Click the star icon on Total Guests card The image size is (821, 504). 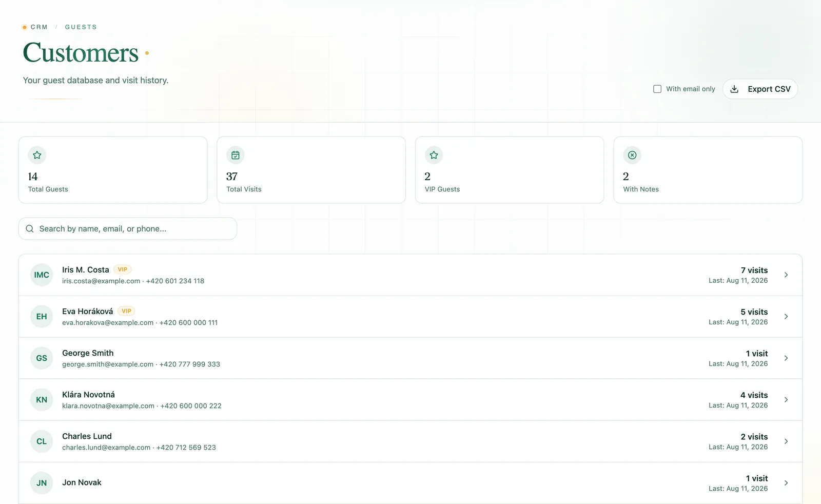click(x=37, y=155)
